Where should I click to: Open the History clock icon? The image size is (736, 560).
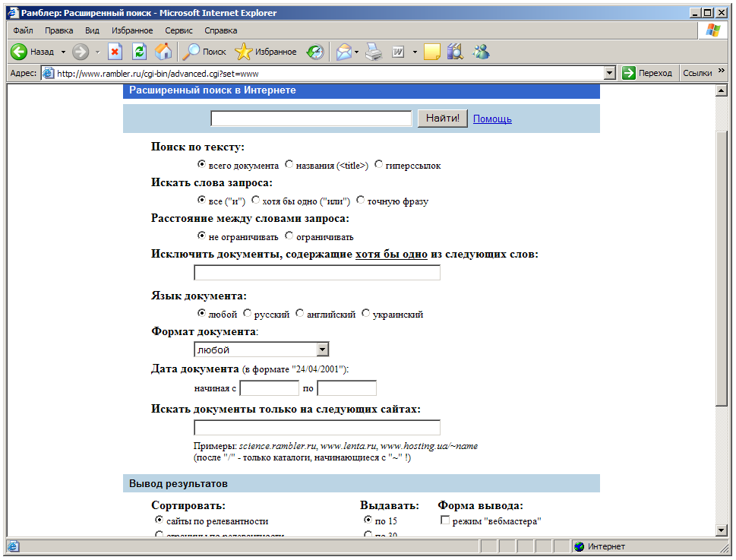[x=315, y=52]
